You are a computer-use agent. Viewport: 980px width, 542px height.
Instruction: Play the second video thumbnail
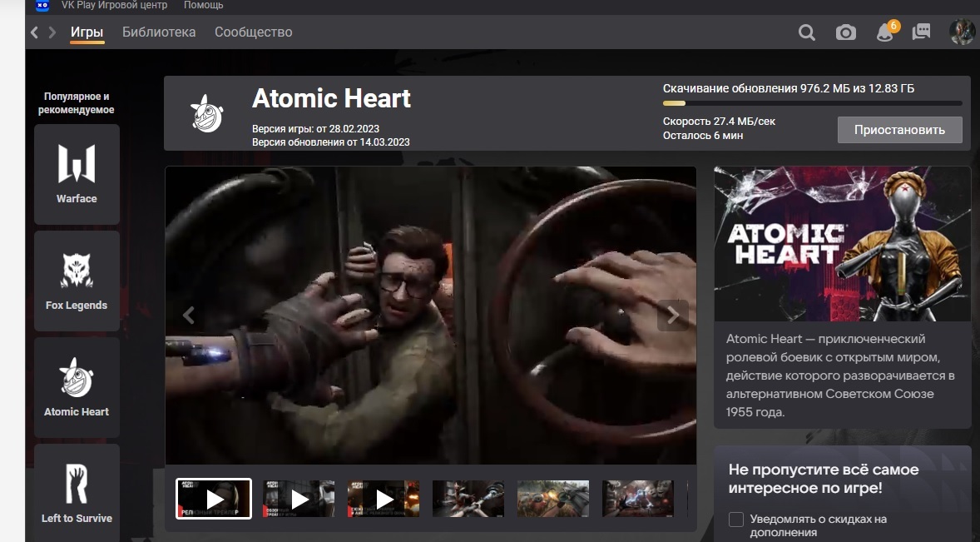[299, 499]
